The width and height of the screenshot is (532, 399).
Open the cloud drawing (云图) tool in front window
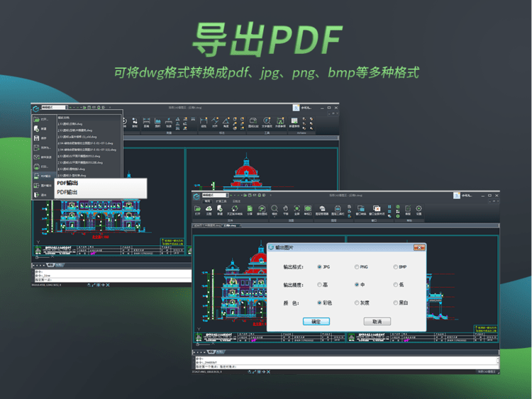(209, 209)
